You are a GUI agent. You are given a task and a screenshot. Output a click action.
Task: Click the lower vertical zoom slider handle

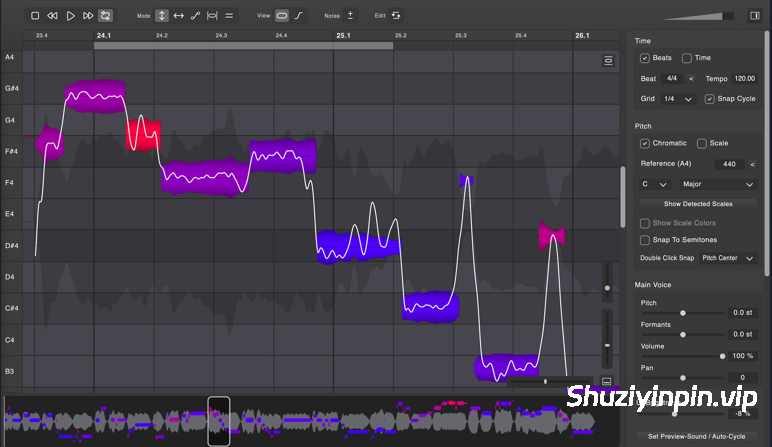607,345
